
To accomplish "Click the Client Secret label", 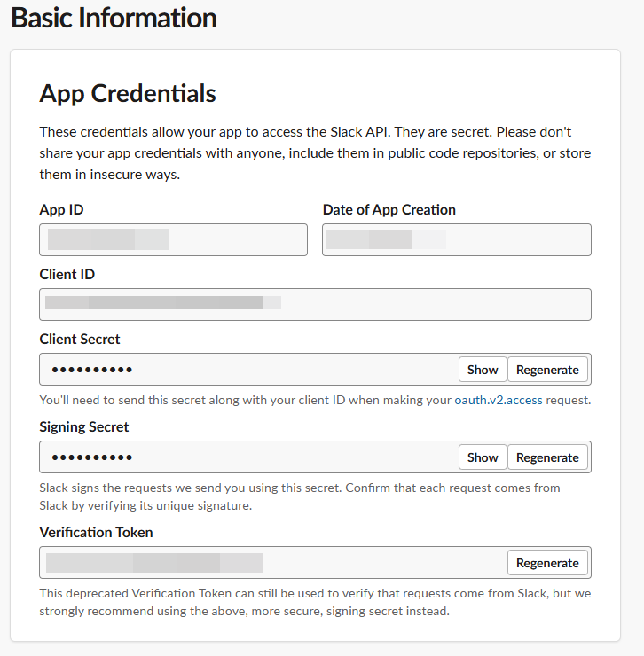I will point(80,339).
